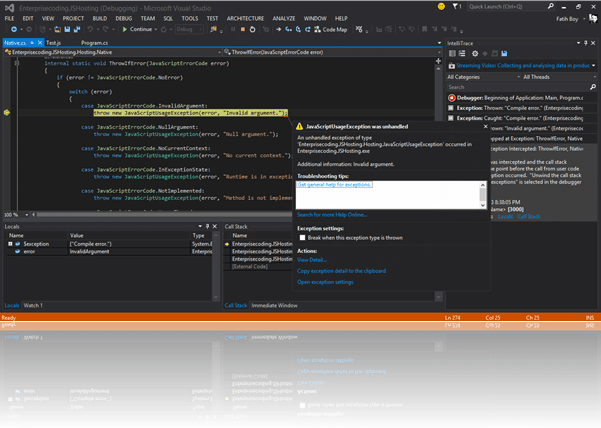Collapse the ThrowIfError method outline
Viewport: 601px width, 428px height.
coord(17,63)
